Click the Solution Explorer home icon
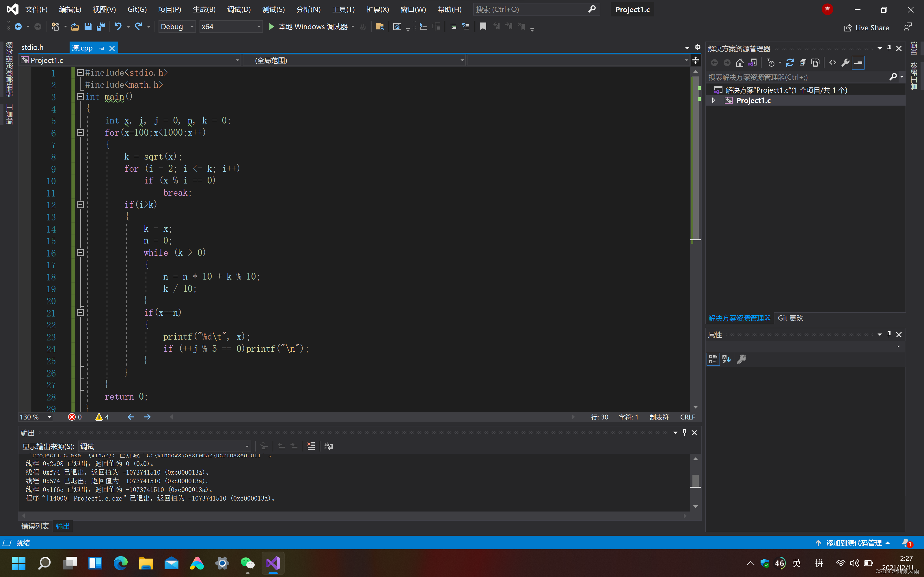The width and height of the screenshot is (924, 577). pos(739,63)
